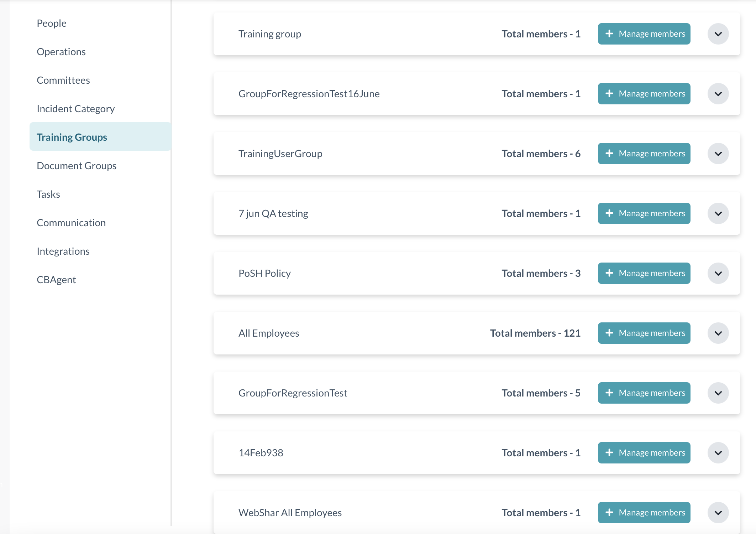Image resolution: width=756 pixels, height=534 pixels.
Task: Open the People settings section
Action: point(52,24)
